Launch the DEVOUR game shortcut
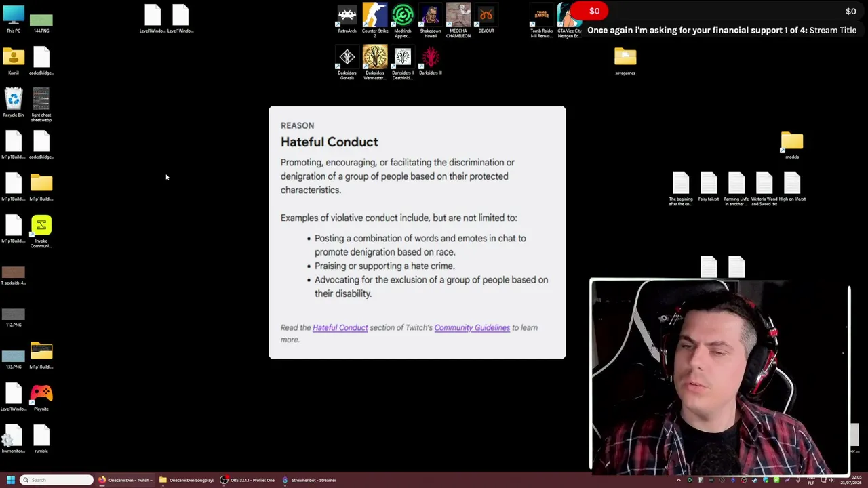 click(486, 18)
